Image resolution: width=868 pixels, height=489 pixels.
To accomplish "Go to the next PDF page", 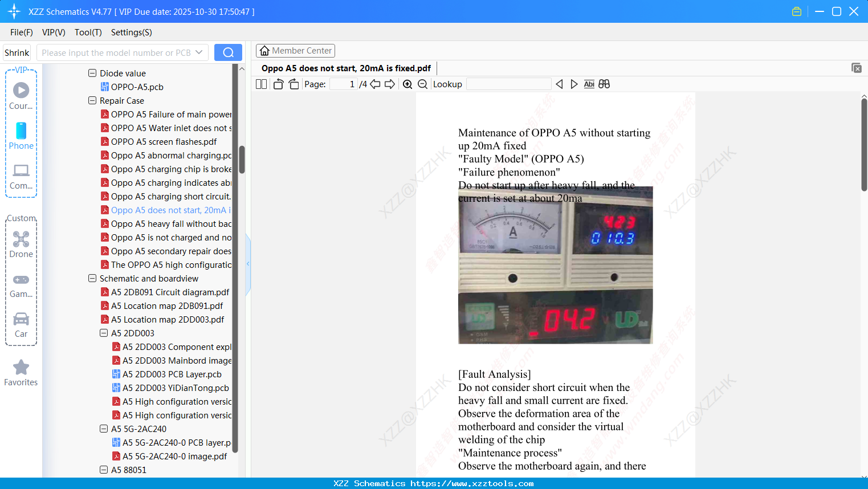I will pos(390,84).
